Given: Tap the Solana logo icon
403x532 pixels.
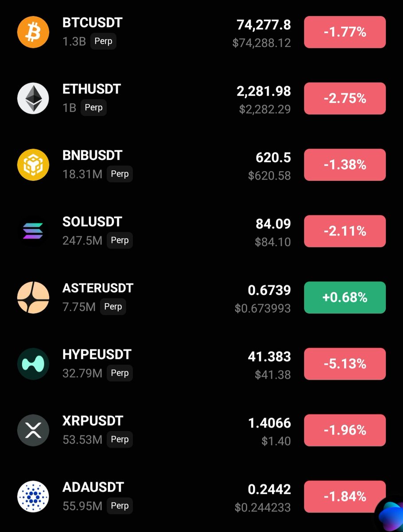Looking at the screenshot, I should pos(32,231).
